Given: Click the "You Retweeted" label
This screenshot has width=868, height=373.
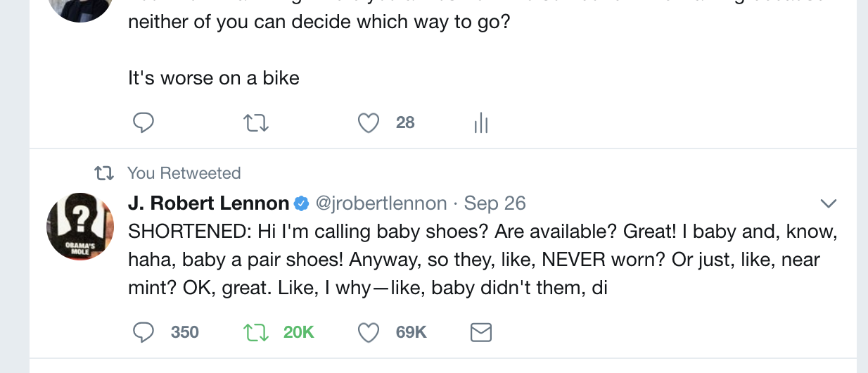Looking at the screenshot, I should (x=184, y=173).
